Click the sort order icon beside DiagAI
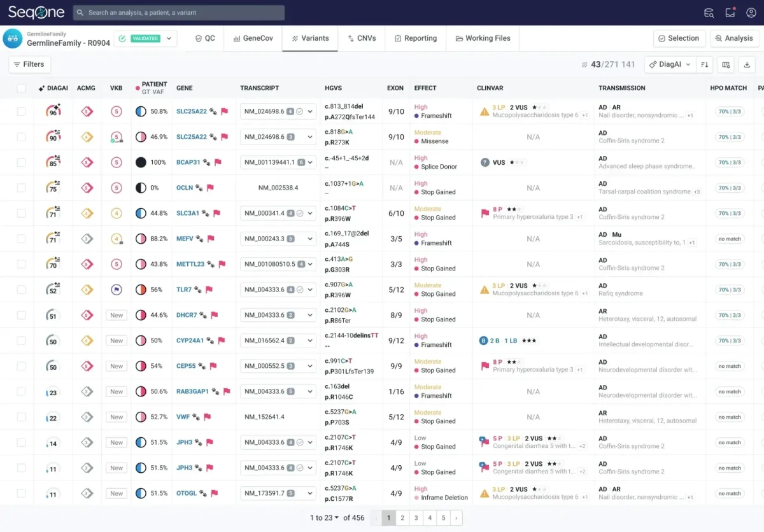The width and height of the screenshot is (764, 532). 704,64
